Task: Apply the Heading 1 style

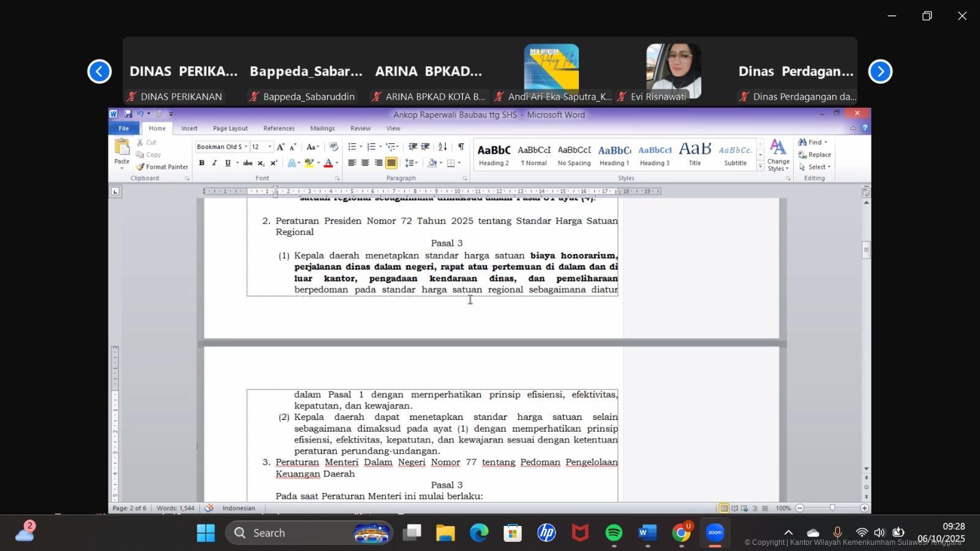Action: coord(614,155)
